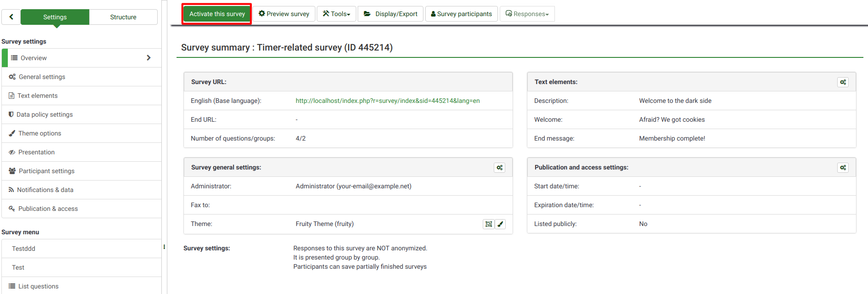Select List questions in Survey menu
Screen dimensions: 868x294
tap(38, 286)
